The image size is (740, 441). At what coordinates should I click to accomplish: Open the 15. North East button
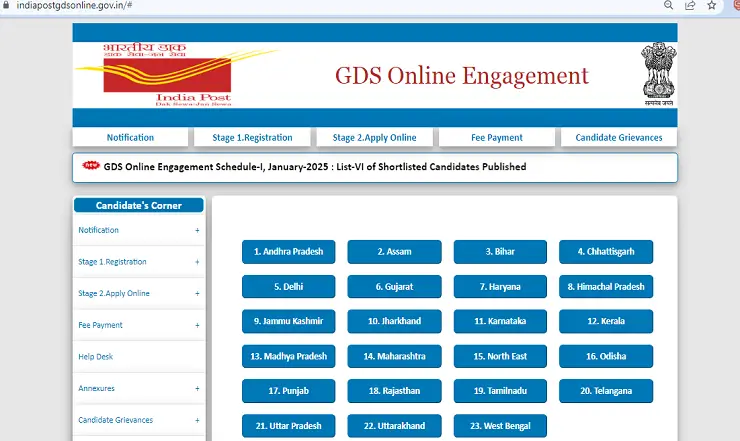tap(500, 356)
